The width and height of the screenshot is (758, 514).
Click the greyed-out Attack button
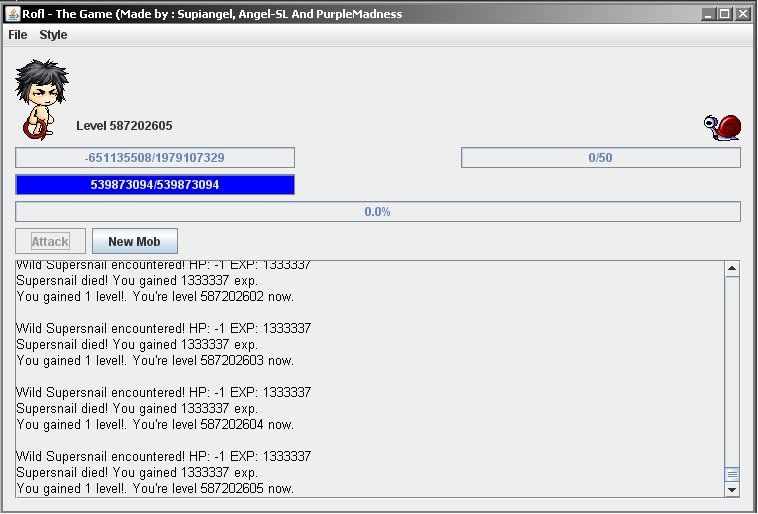click(50, 241)
